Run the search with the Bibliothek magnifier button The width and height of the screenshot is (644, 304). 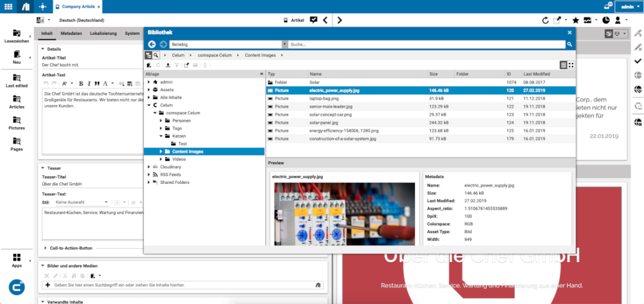tap(569, 44)
